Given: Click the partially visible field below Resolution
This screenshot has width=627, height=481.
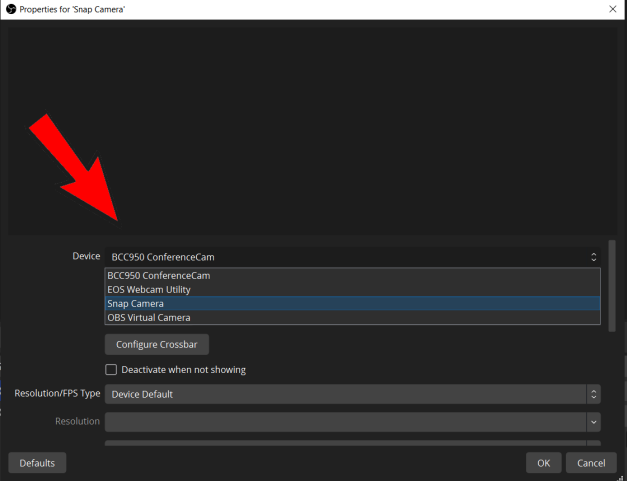Looking at the screenshot, I should point(345,444).
